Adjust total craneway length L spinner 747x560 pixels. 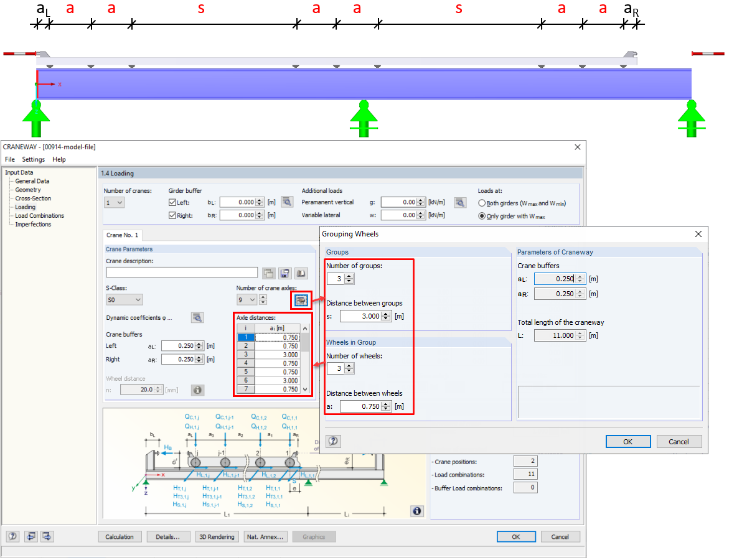(581, 335)
